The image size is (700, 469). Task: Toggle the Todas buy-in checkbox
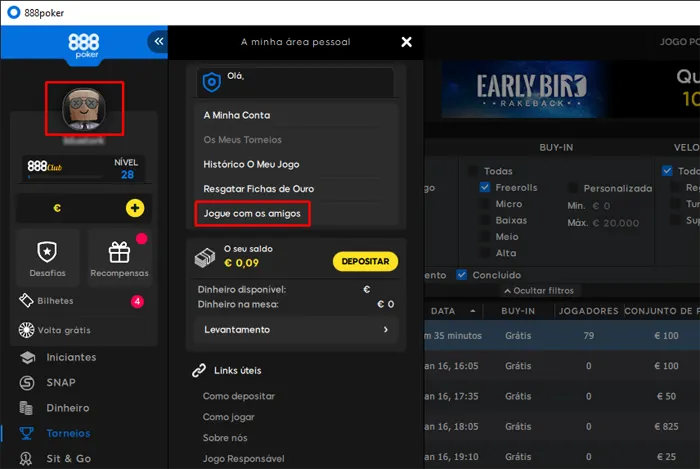coord(472,171)
